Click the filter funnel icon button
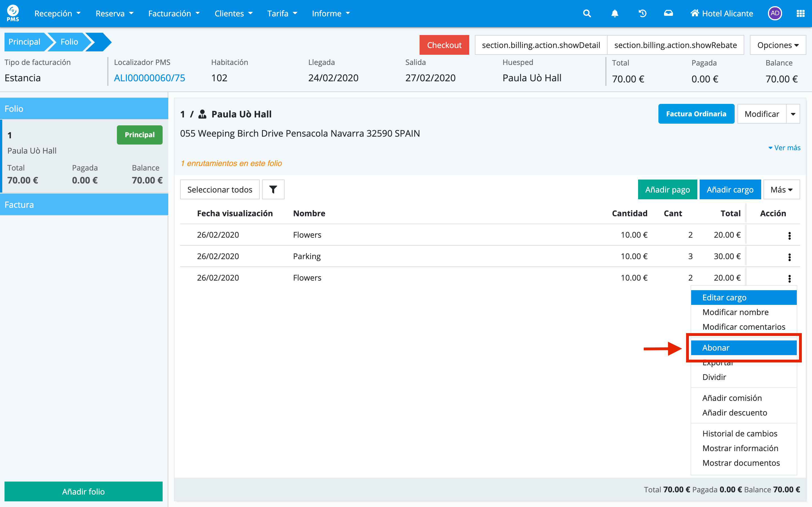 (273, 189)
